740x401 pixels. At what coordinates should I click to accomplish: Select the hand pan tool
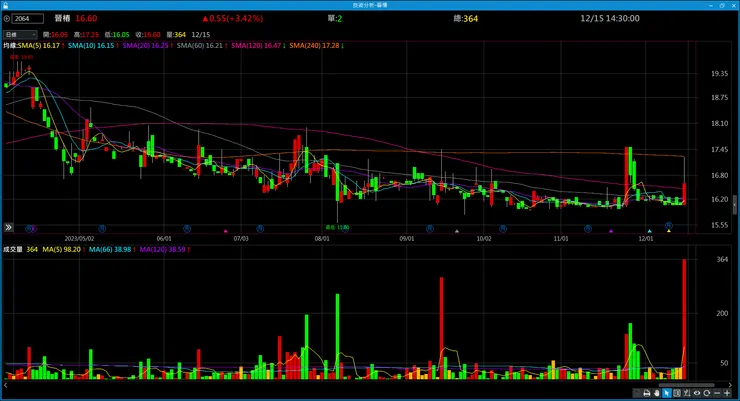657,393
